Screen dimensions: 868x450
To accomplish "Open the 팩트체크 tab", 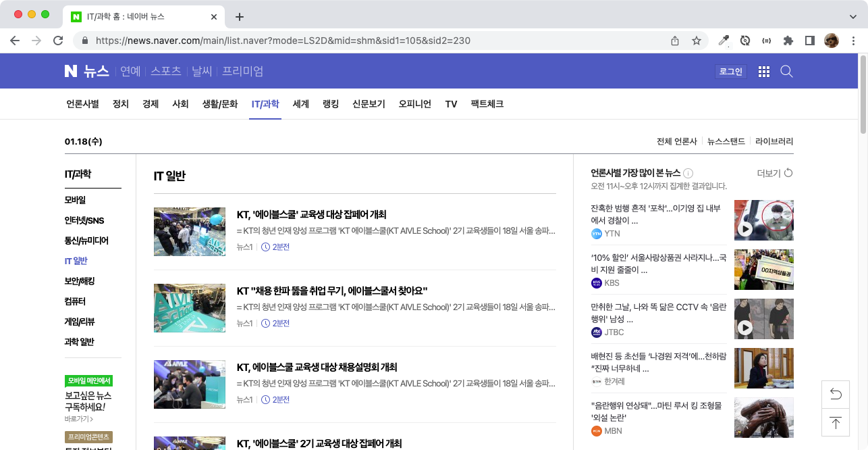I will pos(487,104).
